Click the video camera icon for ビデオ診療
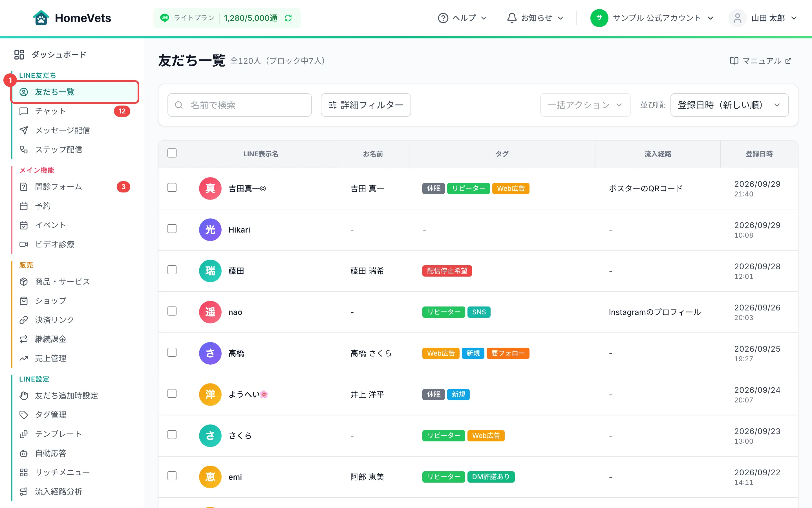 tap(23, 244)
